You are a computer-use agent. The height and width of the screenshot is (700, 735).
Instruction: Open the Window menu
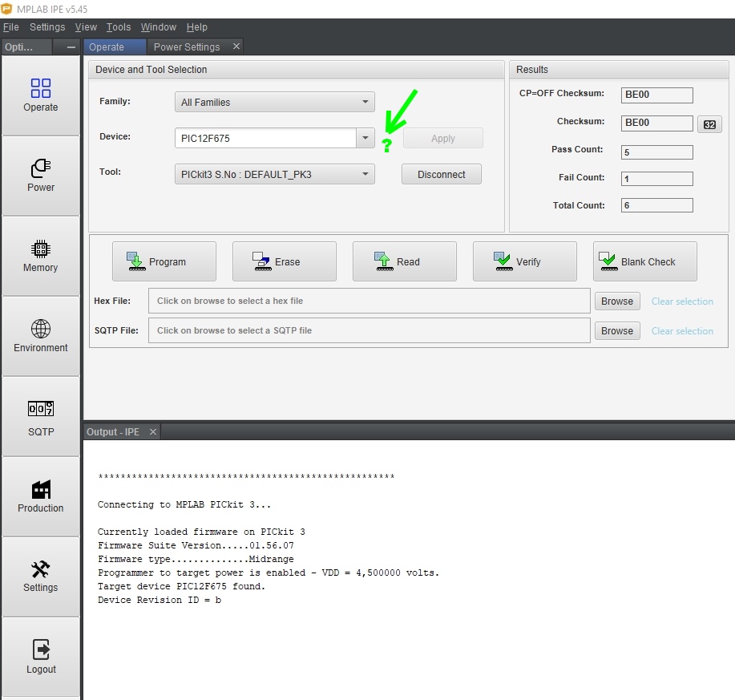(159, 27)
